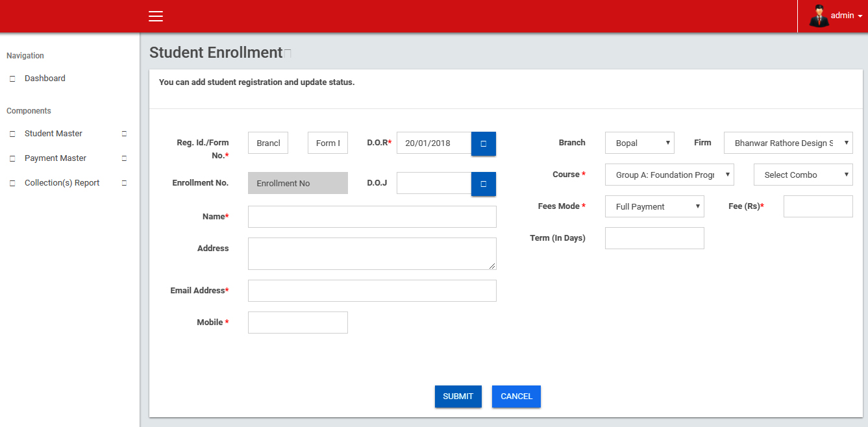The height and width of the screenshot is (427, 868).
Task: Open Payment Master menu item
Action: (x=55, y=158)
